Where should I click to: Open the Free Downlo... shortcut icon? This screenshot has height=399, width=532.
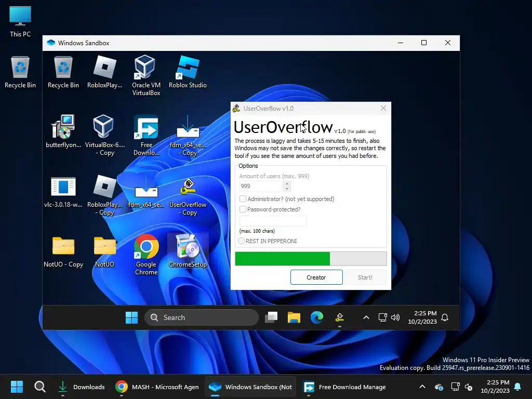coord(146,135)
